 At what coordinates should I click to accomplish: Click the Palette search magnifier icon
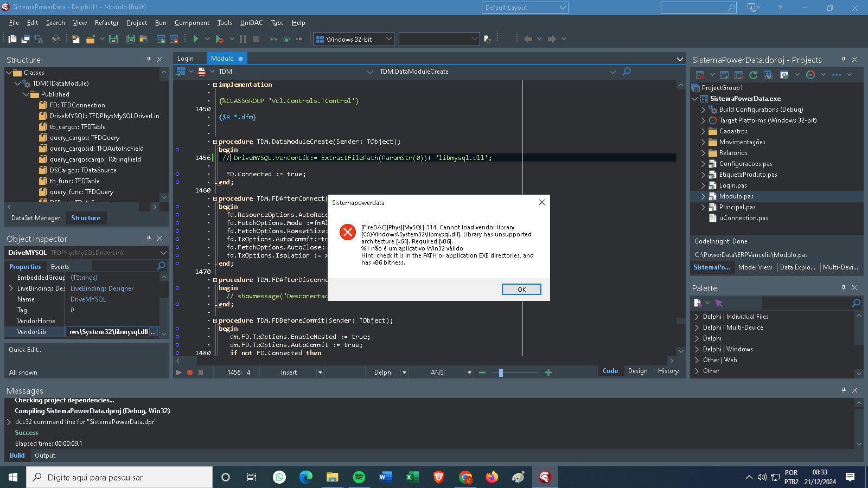click(856, 303)
